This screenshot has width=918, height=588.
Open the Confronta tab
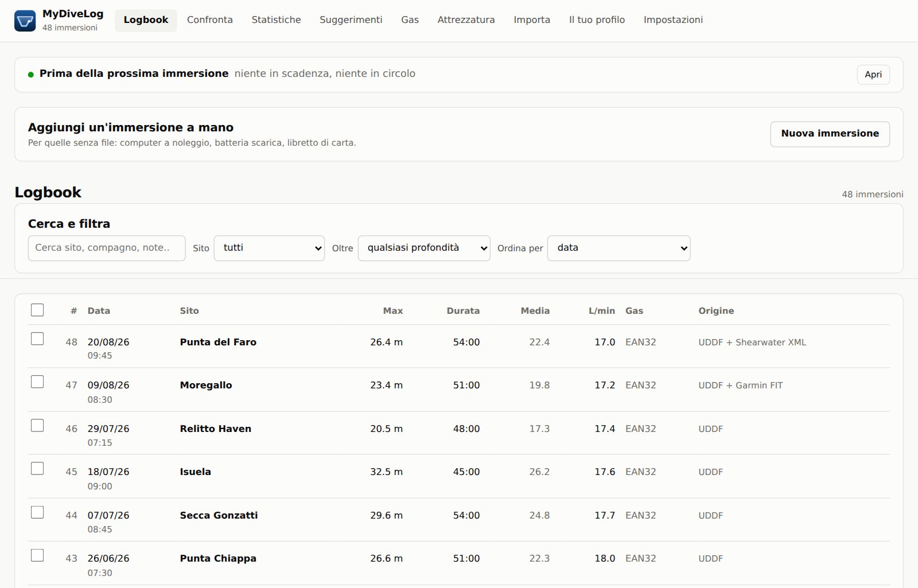[210, 20]
